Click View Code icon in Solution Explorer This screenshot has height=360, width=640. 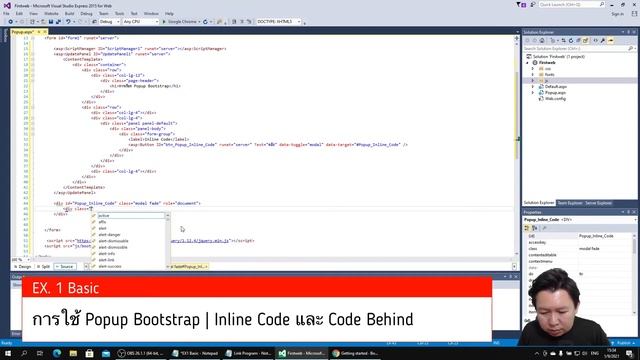tap(596, 40)
